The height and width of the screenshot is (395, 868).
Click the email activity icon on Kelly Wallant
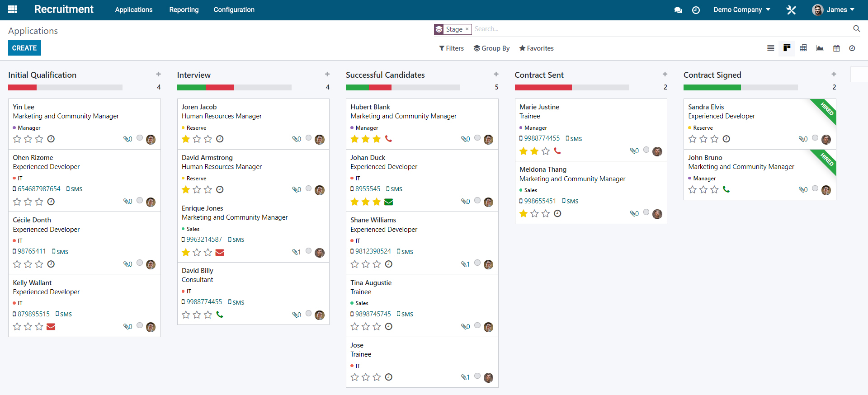pos(51,326)
